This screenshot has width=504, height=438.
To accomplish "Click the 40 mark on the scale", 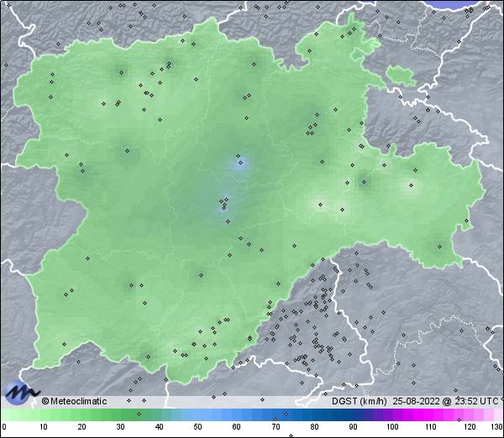I will (160, 427).
